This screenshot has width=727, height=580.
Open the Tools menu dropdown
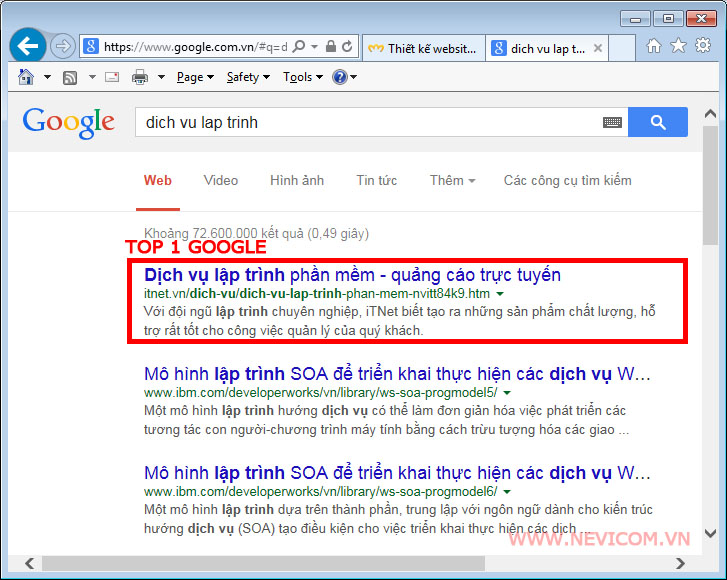(302, 77)
